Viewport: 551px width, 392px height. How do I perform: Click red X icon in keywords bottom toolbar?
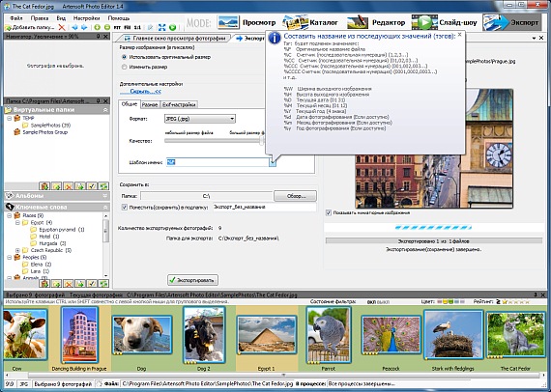[x=69, y=283]
